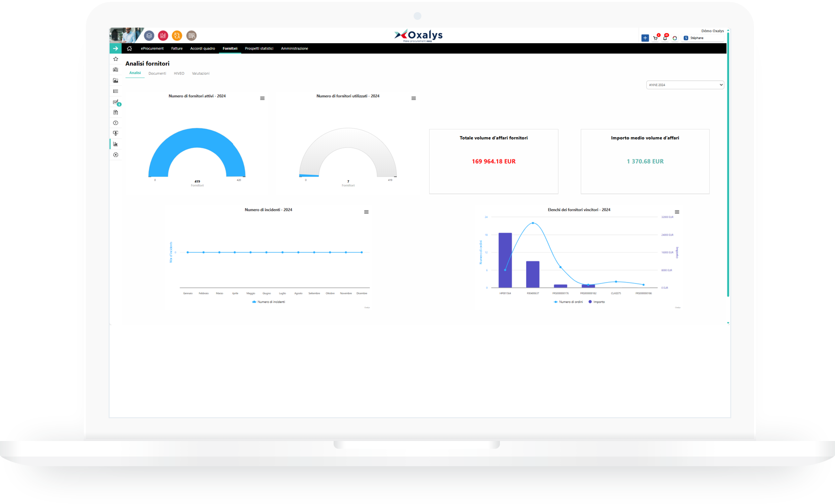Click the blue plus create button
Image resolution: width=835 pixels, height=504 pixels.
[x=645, y=38]
